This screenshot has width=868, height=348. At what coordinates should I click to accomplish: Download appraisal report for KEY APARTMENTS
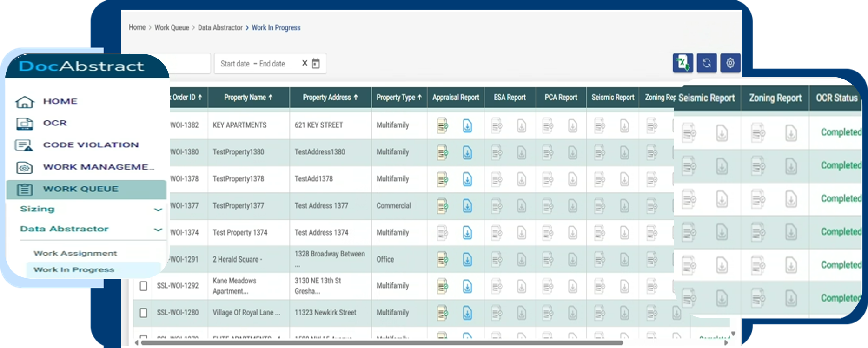coord(467,125)
